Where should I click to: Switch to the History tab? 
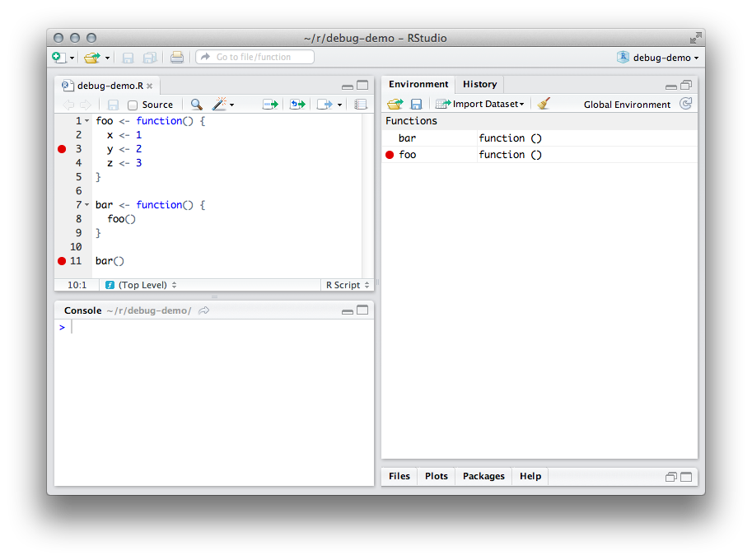coord(479,84)
